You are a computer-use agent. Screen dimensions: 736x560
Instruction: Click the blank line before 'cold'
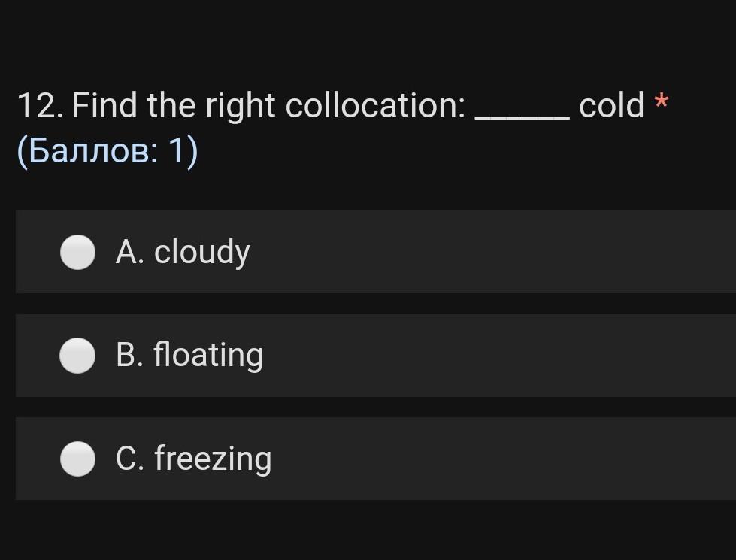[522, 113]
